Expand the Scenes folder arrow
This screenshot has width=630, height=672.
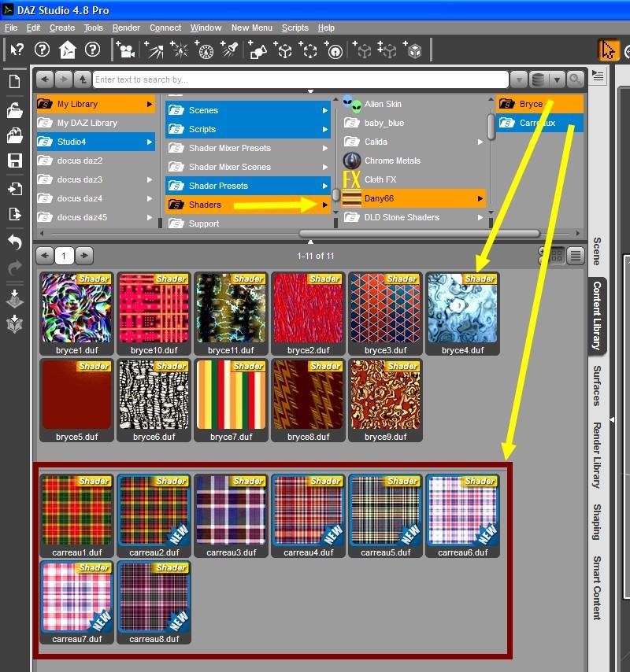(x=325, y=111)
